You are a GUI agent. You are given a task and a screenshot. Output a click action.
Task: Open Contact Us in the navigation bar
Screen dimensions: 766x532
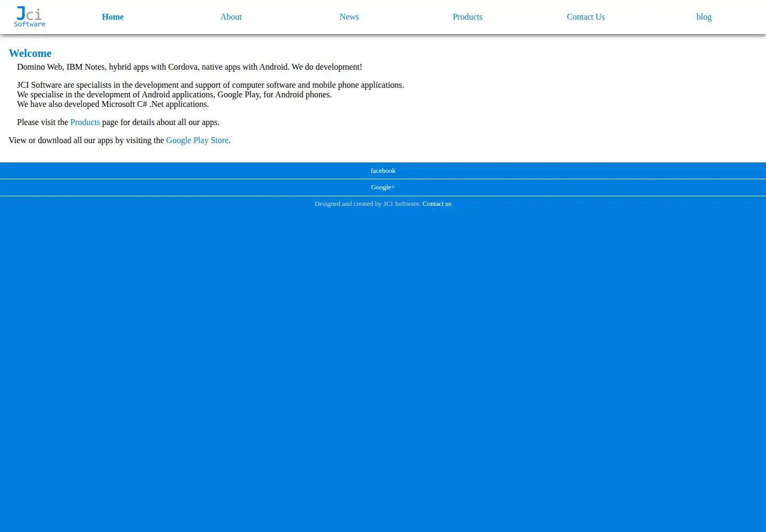coord(586,17)
